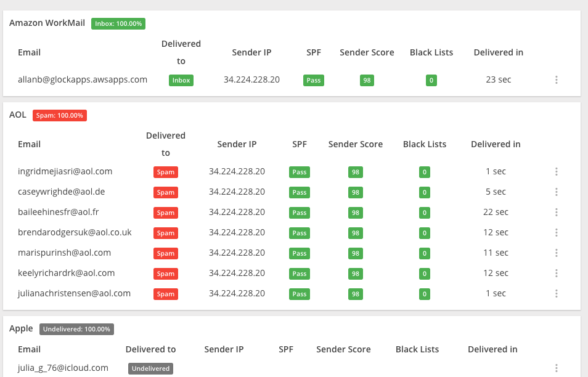
Task: Open three-dot menu for baileehinesfr@aol.fr
Action: tap(556, 213)
